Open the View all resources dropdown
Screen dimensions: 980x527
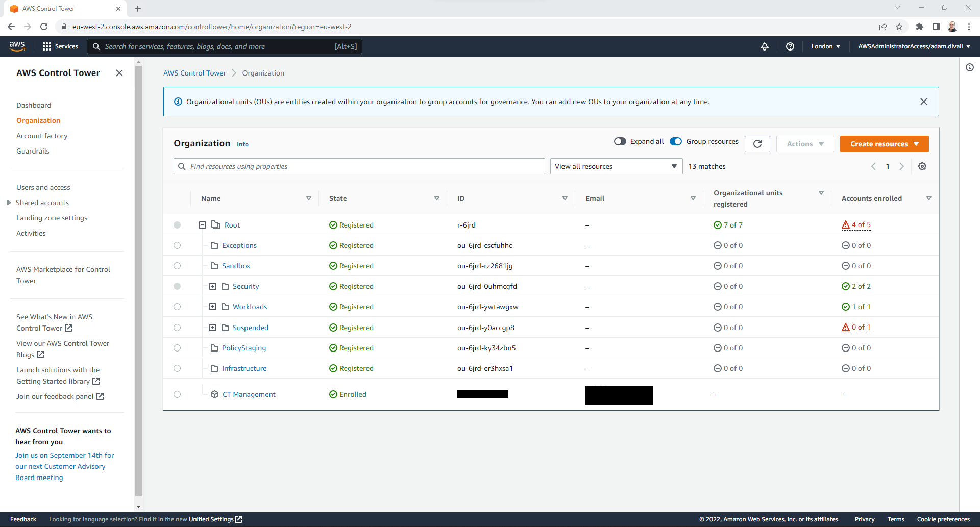pos(616,166)
